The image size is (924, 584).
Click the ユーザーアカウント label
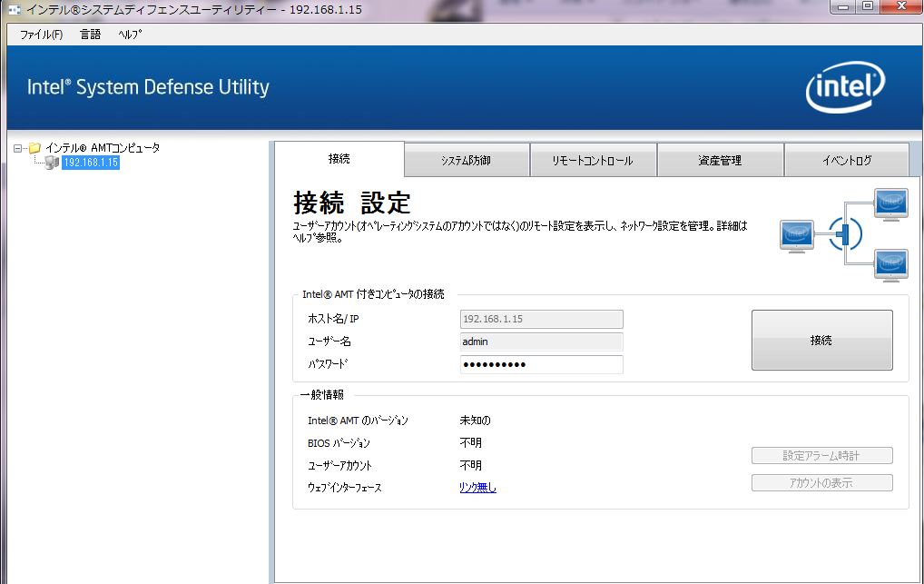click(339, 465)
